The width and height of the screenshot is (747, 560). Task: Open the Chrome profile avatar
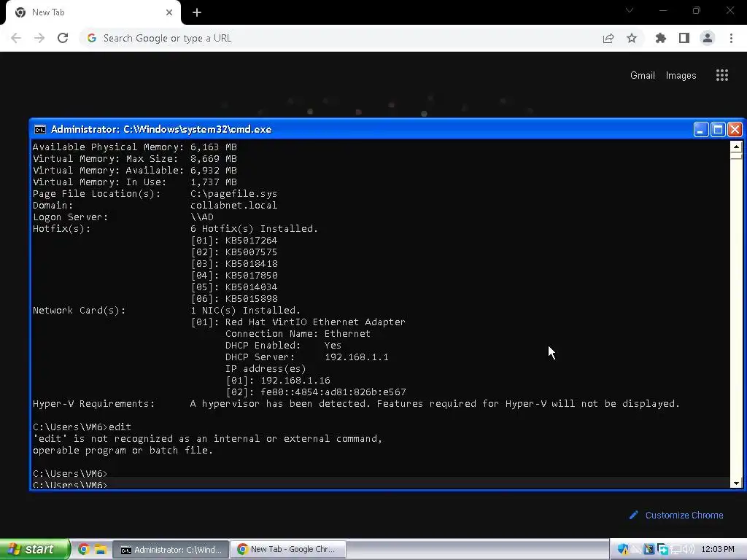tap(708, 38)
